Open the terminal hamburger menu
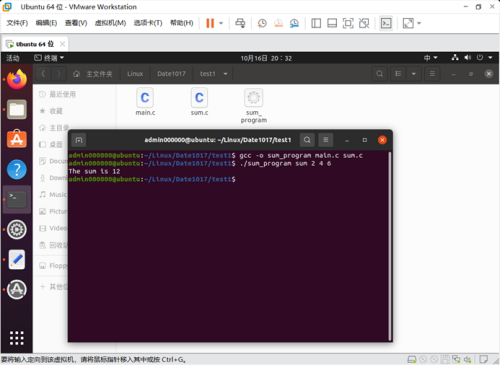The image size is (500, 365). (326, 140)
